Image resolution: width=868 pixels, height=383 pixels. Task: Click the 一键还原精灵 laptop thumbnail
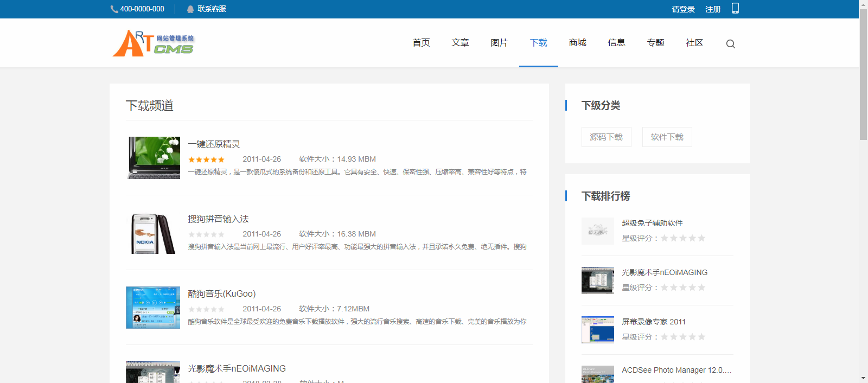[x=154, y=158]
